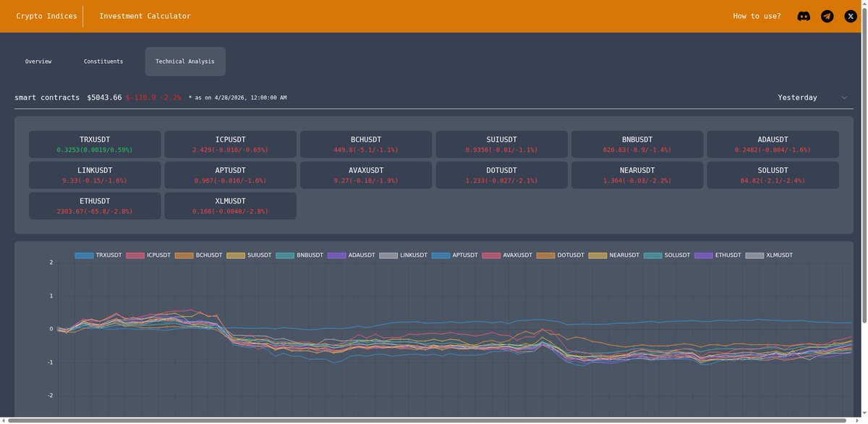Toggle the ADAUSDT series visibility
868x424 pixels.
(x=336, y=255)
